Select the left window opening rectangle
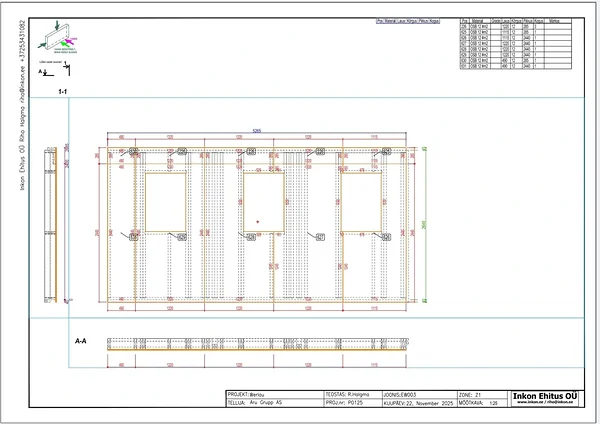 166,202
